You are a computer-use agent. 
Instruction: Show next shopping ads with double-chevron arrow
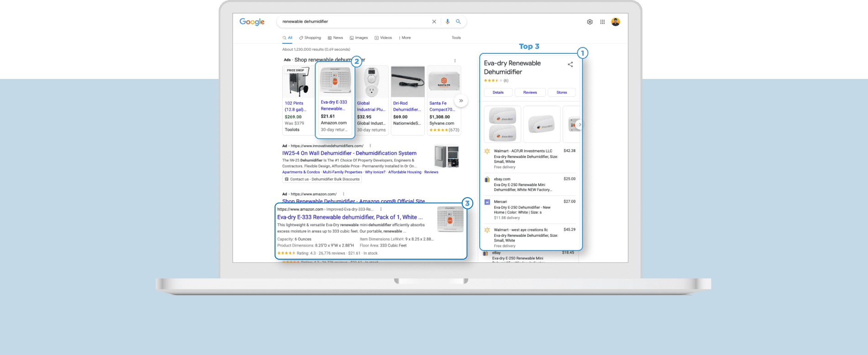click(461, 100)
